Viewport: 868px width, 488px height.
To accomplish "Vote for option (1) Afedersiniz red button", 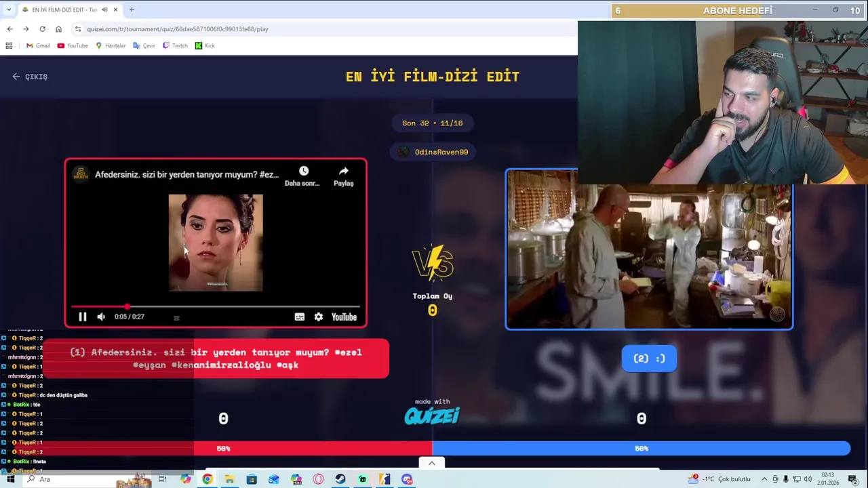I will pyautogui.click(x=216, y=359).
